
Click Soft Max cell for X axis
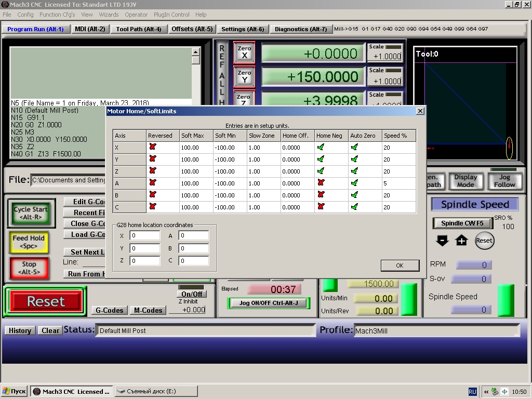[x=196, y=148]
